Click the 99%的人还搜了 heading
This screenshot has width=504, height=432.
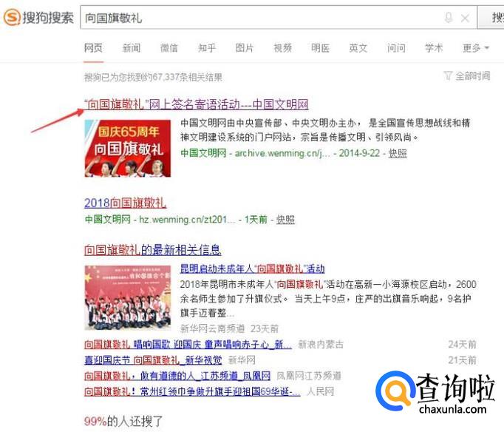tap(123, 421)
